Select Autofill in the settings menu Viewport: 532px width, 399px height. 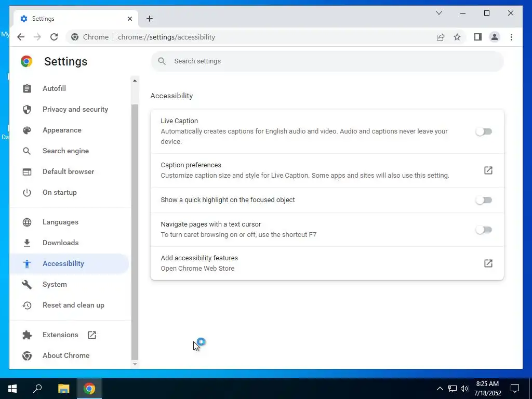click(x=70, y=88)
